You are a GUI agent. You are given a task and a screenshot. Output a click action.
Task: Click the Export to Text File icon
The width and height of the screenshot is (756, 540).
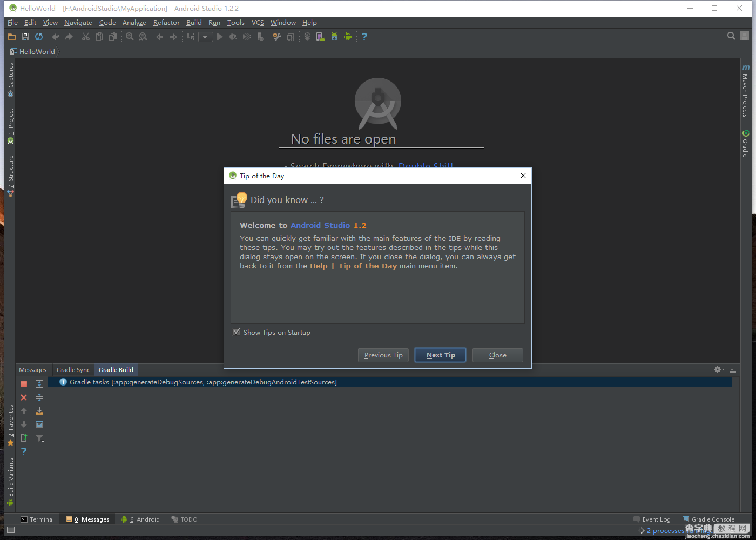click(24, 438)
